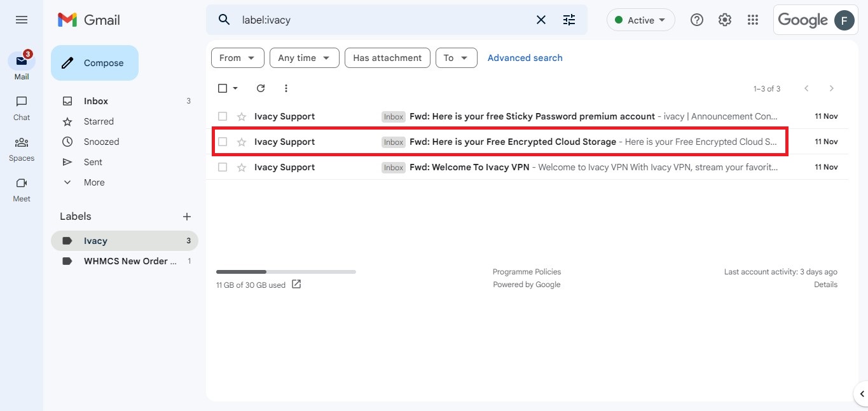Tick the checkbox for Sticky Password email
This screenshot has width=868, height=411.
coord(223,116)
